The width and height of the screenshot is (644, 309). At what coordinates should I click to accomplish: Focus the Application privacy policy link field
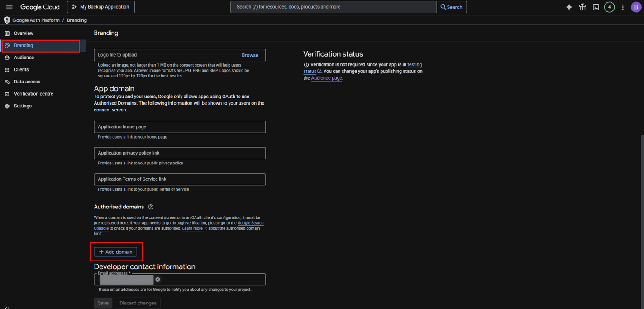click(x=180, y=153)
